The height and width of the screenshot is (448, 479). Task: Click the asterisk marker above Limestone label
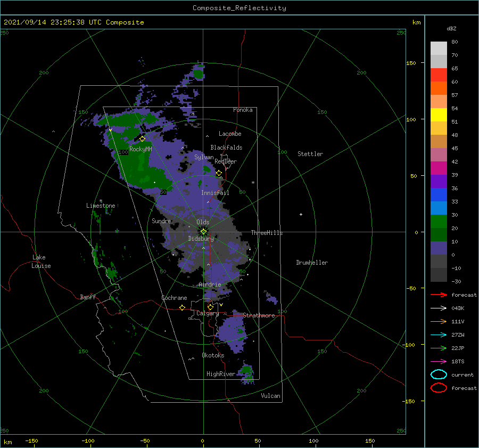coord(101,201)
